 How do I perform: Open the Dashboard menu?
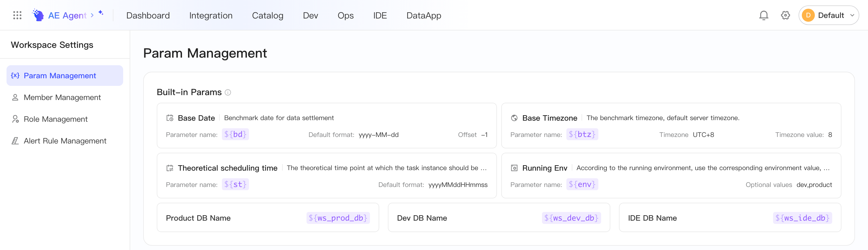click(148, 15)
